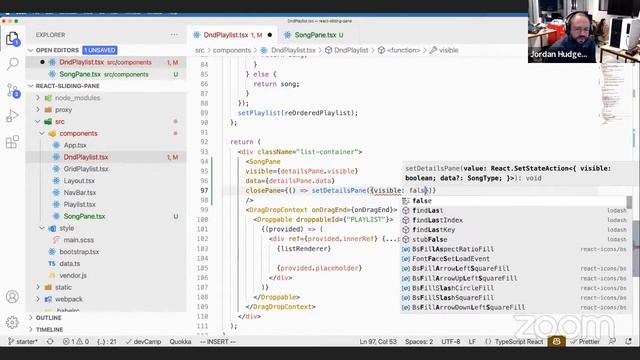Collapse the src folder

pos(38,122)
